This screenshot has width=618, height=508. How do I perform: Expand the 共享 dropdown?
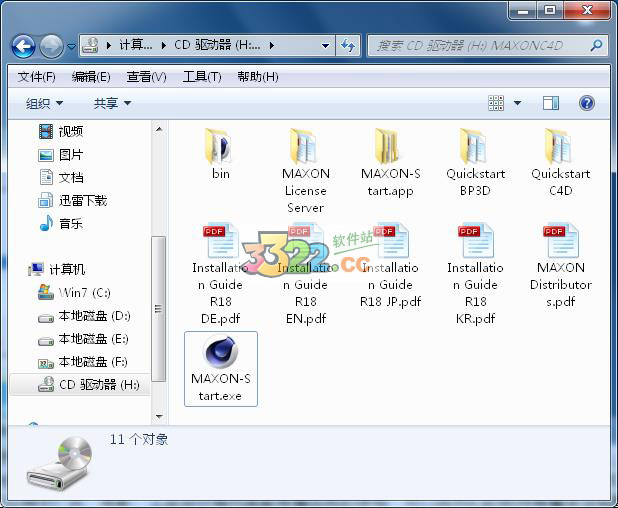(112, 103)
